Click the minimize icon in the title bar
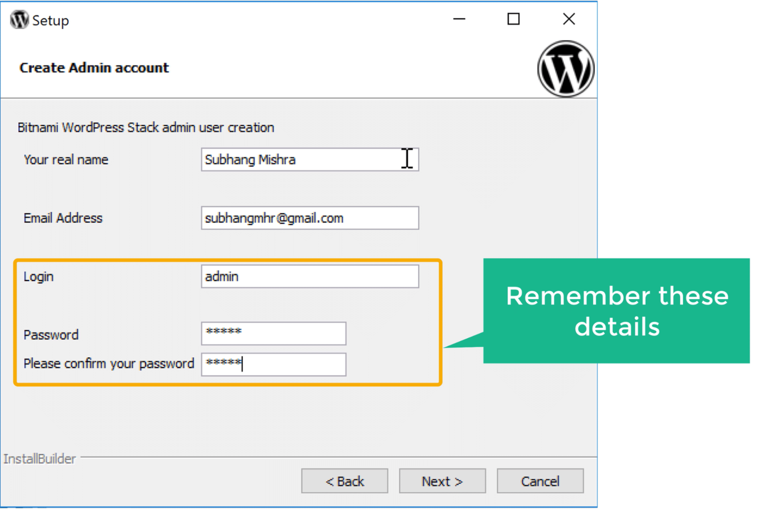 tap(458, 19)
